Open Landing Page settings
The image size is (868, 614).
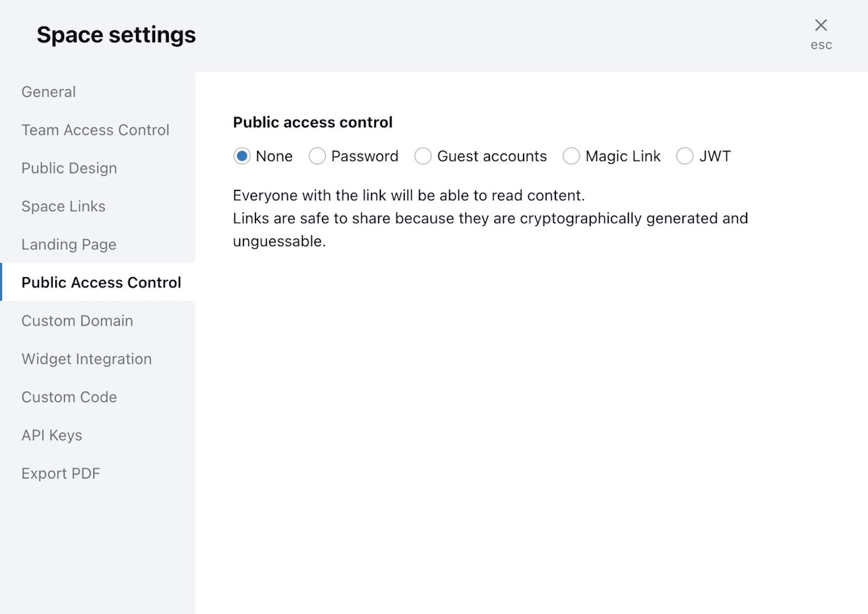[69, 245]
